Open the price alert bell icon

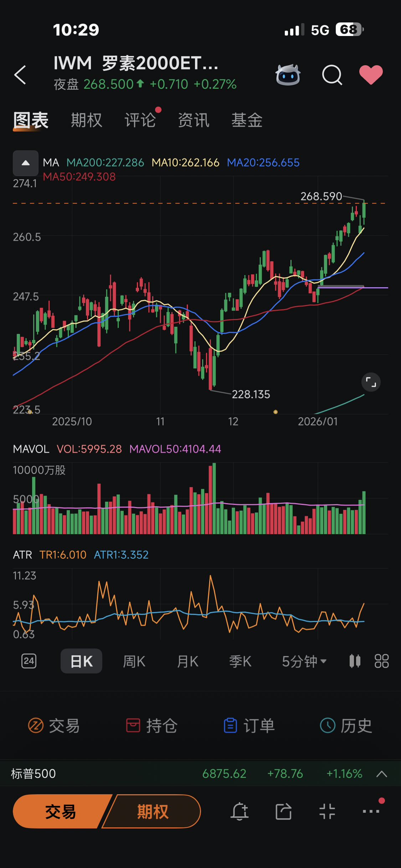(x=240, y=811)
